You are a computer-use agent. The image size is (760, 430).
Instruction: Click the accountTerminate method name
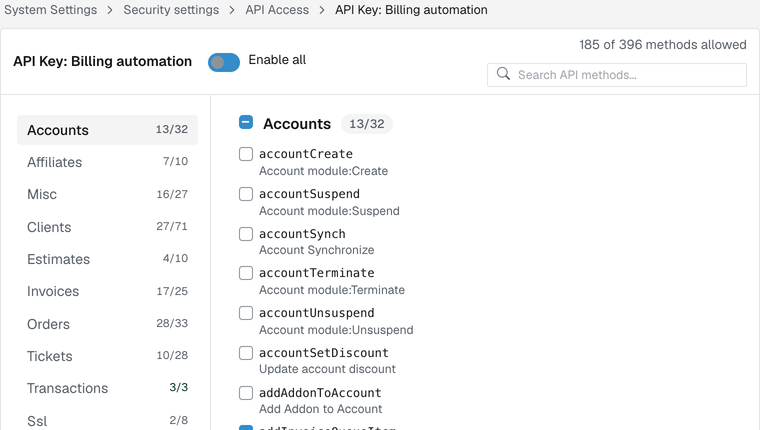click(x=317, y=273)
